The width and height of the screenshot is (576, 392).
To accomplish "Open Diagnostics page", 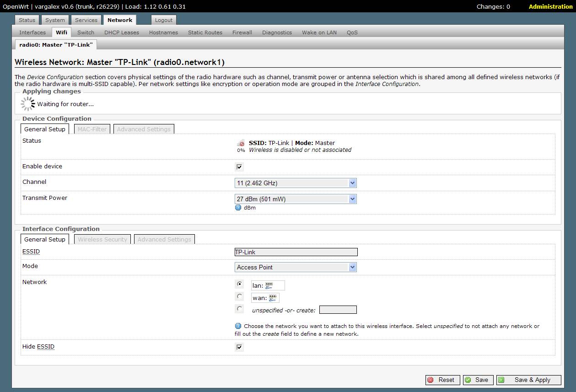I will click(x=277, y=32).
